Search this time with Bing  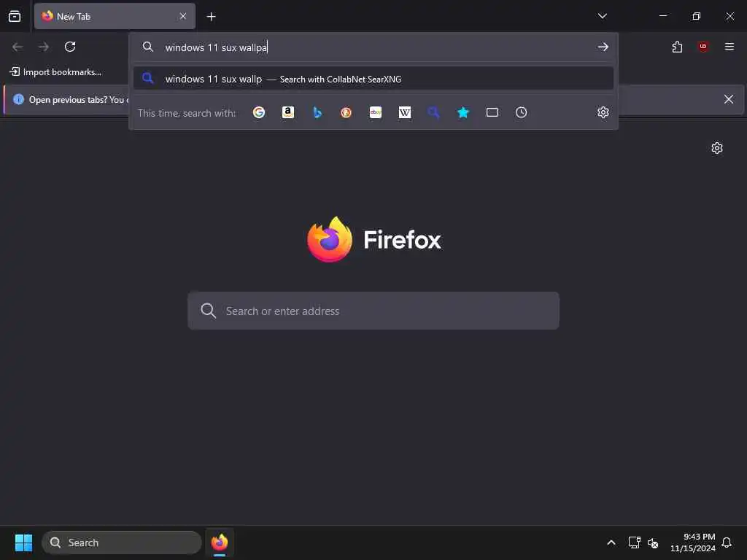[x=317, y=112]
